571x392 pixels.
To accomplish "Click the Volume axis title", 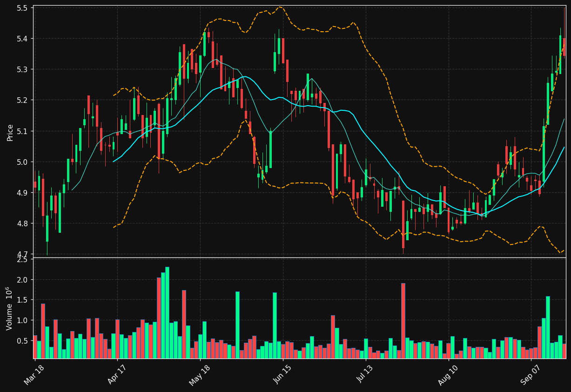I will [9, 308].
